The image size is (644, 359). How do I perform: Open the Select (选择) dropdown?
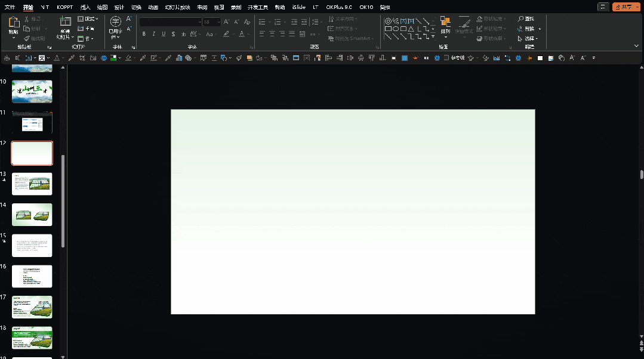[x=528, y=39]
